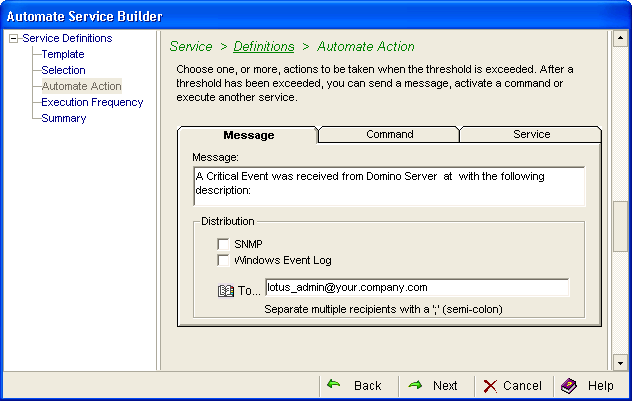632x401 pixels.
Task: Select the Message tab
Action: 248,135
